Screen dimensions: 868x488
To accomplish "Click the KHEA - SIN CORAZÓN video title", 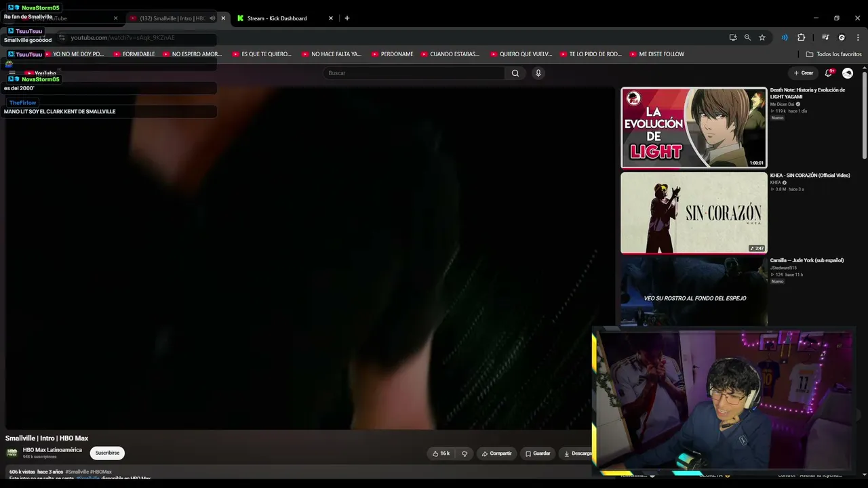I will pos(810,176).
